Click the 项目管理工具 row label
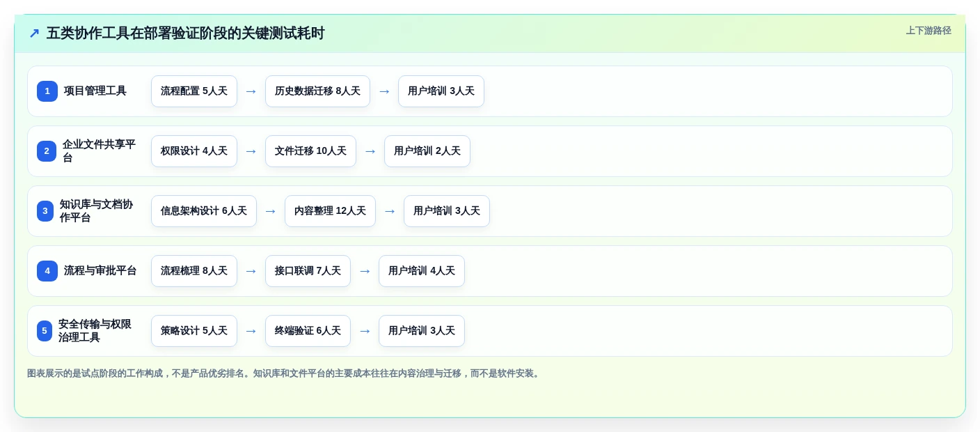Viewport: 980px width, 432px height. pos(95,91)
